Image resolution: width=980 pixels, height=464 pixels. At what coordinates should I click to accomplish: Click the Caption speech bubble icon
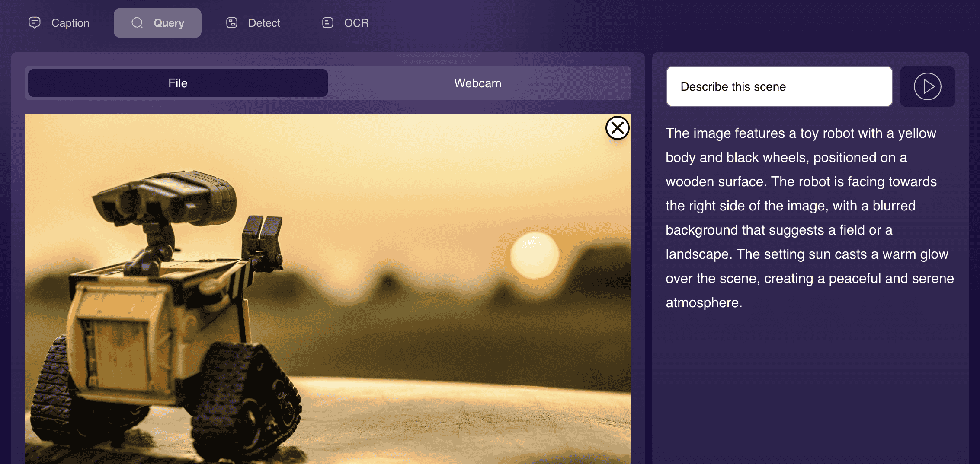(35, 22)
